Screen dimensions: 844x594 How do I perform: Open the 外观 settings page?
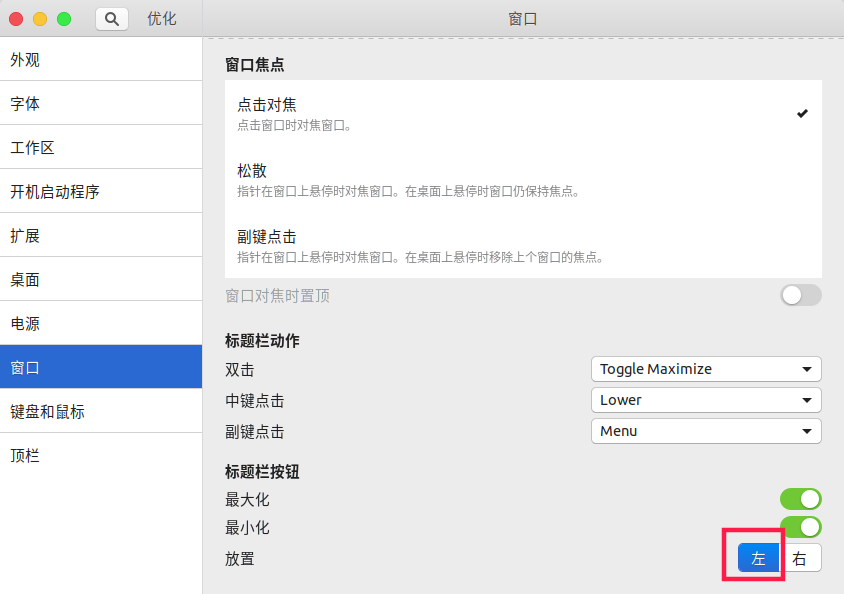pyautogui.click(x=100, y=60)
